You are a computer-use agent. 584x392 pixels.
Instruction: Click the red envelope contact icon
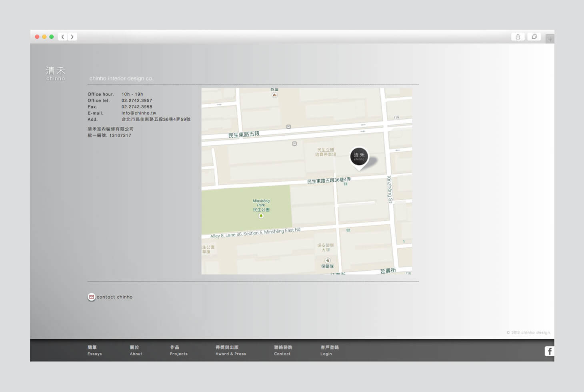click(92, 297)
